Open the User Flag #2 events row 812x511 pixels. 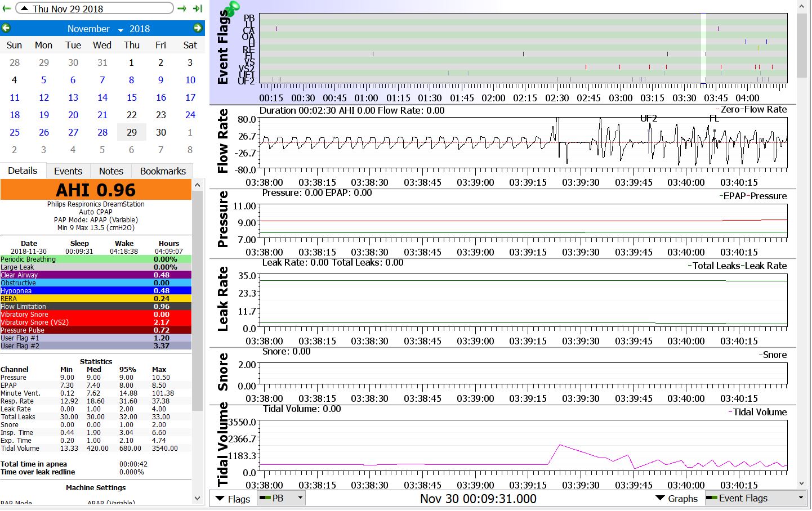(96, 346)
